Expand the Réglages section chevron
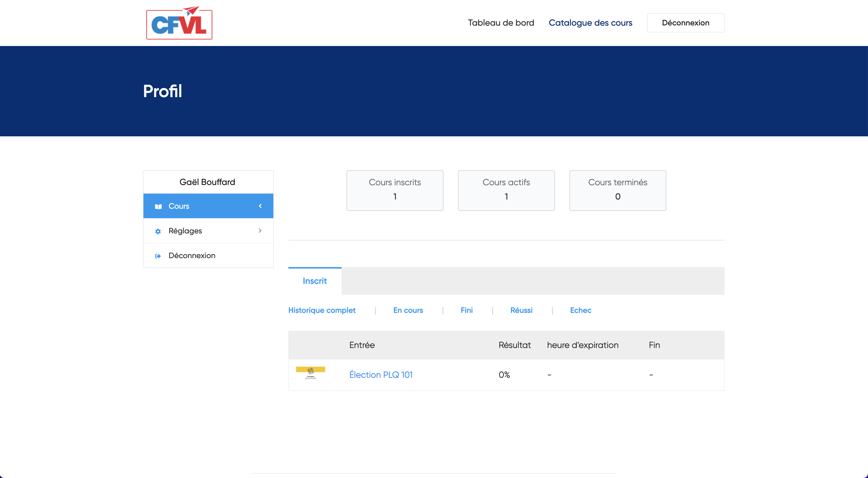The width and height of the screenshot is (868, 478). click(x=260, y=231)
